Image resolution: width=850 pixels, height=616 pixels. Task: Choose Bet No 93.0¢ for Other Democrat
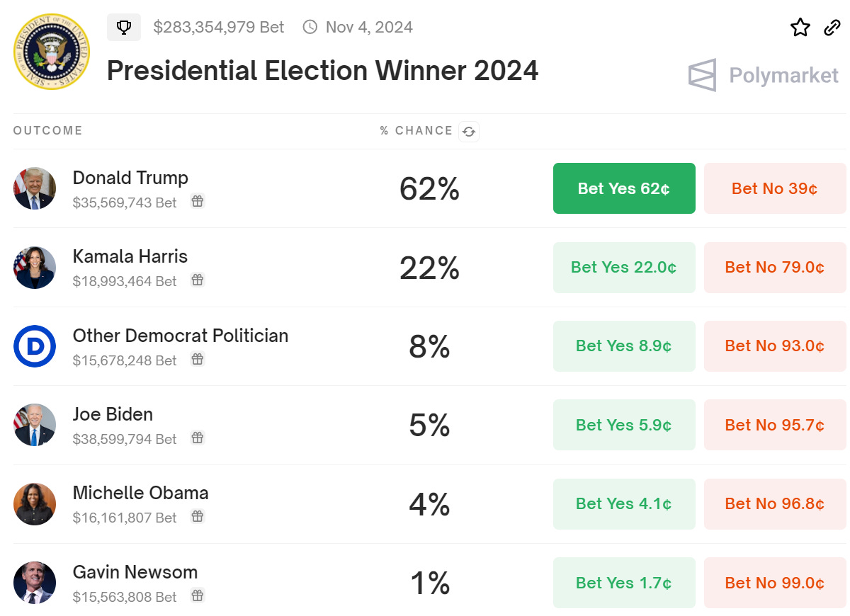pyautogui.click(x=775, y=346)
